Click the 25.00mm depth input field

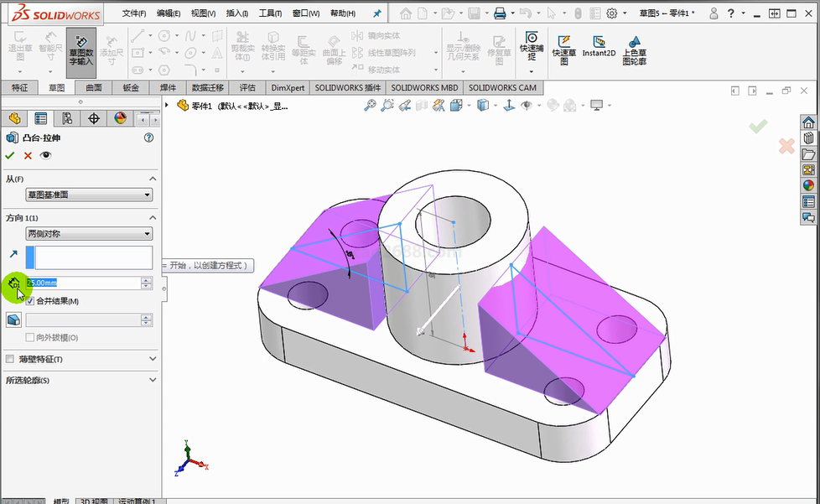[82, 283]
